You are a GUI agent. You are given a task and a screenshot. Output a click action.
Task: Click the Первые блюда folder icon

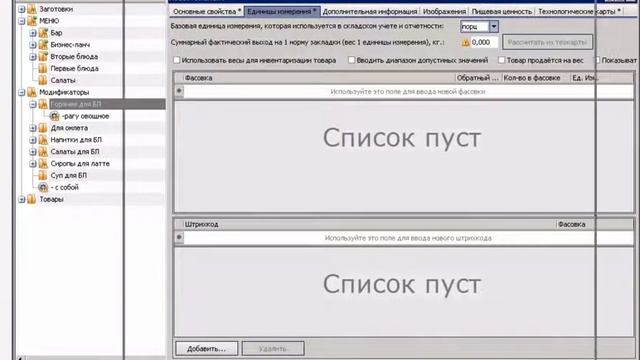coord(43,68)
